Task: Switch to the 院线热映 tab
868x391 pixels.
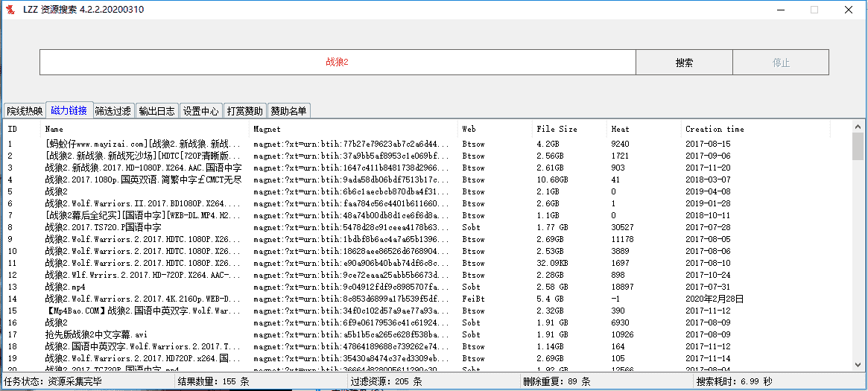Action: (25, 111)
